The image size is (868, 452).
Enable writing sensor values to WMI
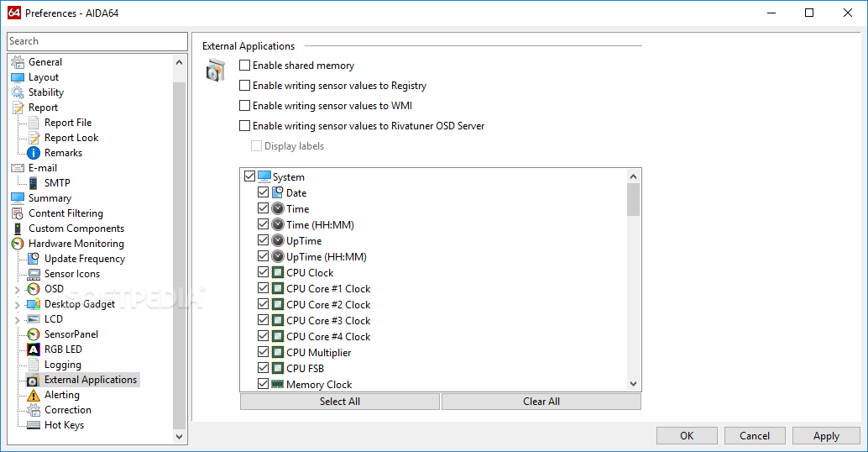click(244, 105)
